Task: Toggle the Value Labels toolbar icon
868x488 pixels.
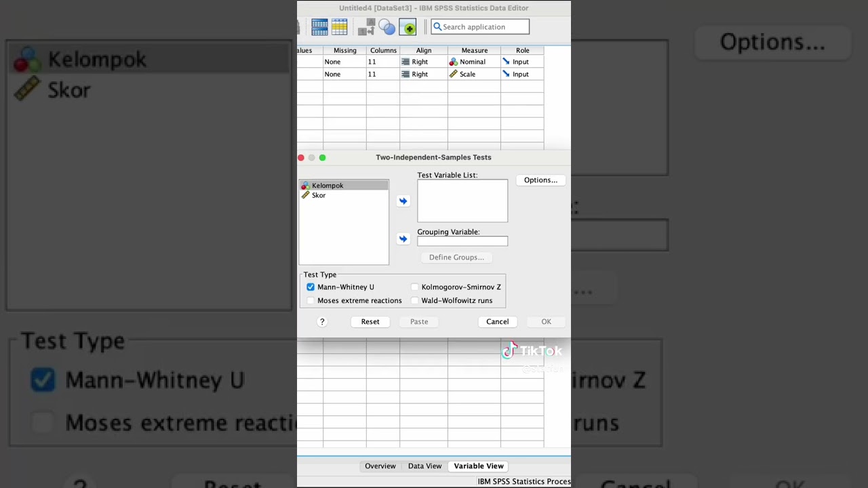Action: pos(367,27)
